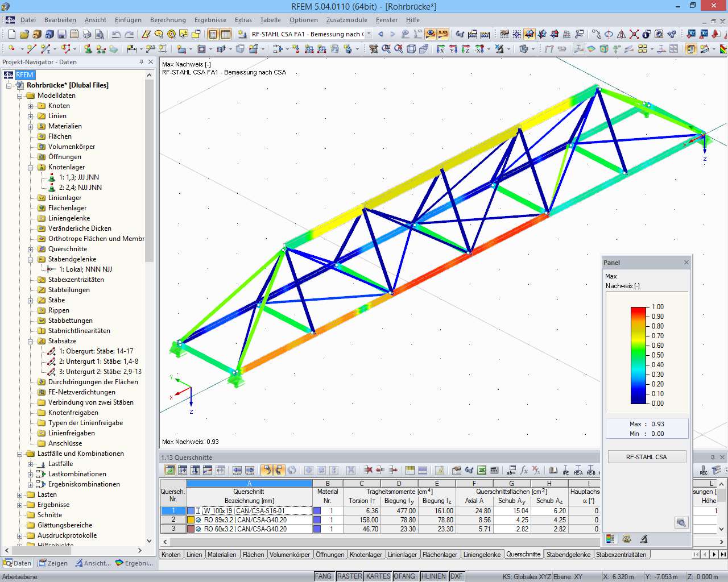Expand the Querschnitte tree node
728x582 pixels.
pos(31,249)
